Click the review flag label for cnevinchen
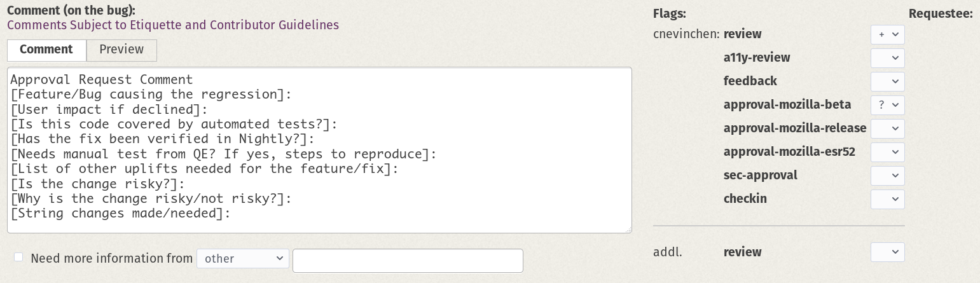 [x=742, y=34]
